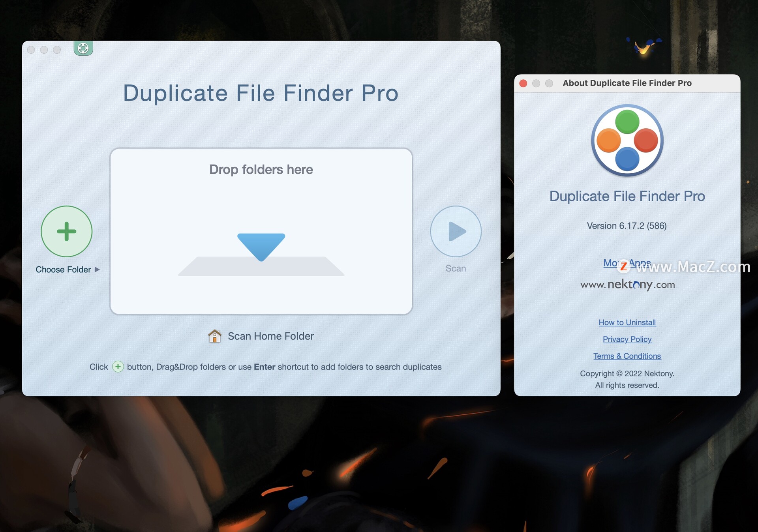Screen dimensions: 758x532
Task: Click the Scan label under play button
Action: (456, 268)
